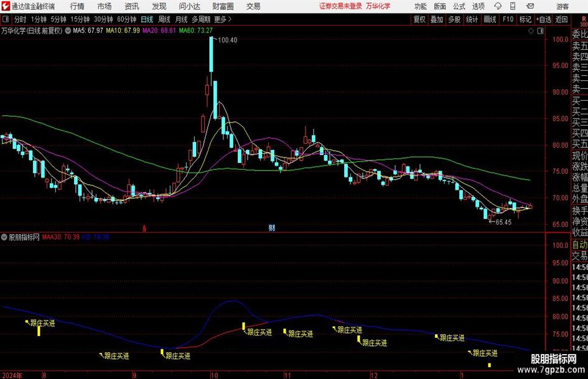Image resolution: width=588 pixels, height=379 pixels.
Task: Open the 功能 menu
Action: 421,6
